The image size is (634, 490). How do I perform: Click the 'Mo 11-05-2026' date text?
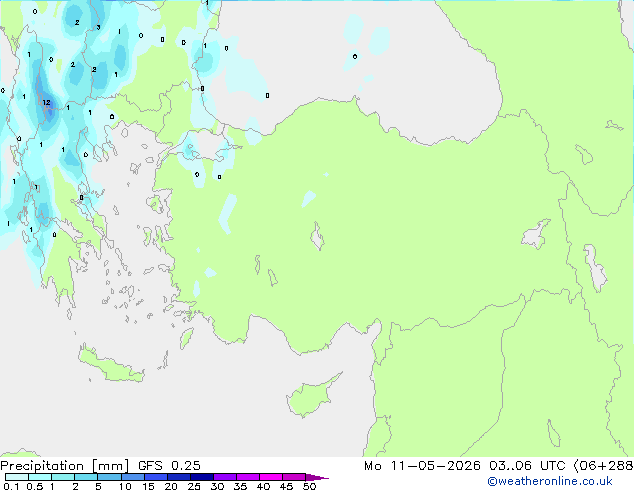[x=422, y=466]
